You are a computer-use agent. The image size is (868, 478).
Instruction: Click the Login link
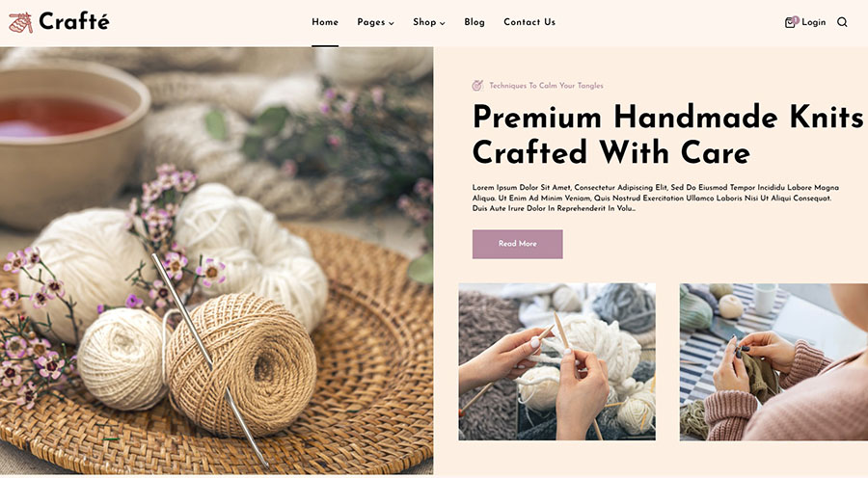(x=813, y=22)
